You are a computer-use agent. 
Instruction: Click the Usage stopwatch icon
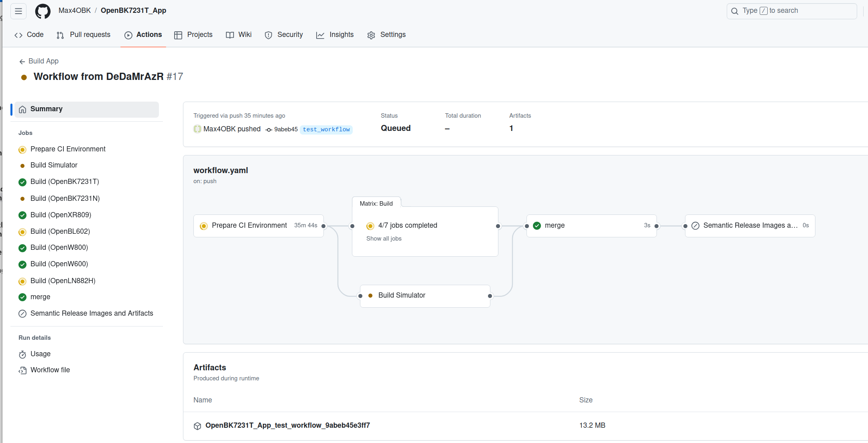22,354
